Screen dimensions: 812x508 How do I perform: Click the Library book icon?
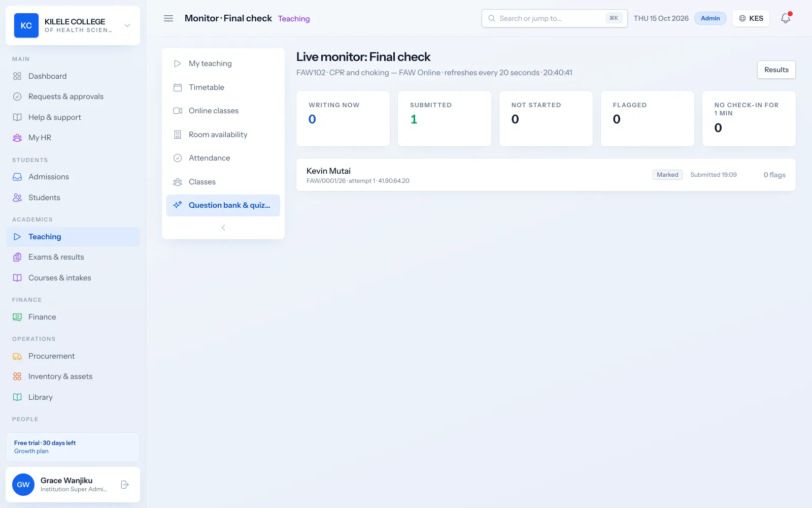pyautogui.click(x=17, y=397)
